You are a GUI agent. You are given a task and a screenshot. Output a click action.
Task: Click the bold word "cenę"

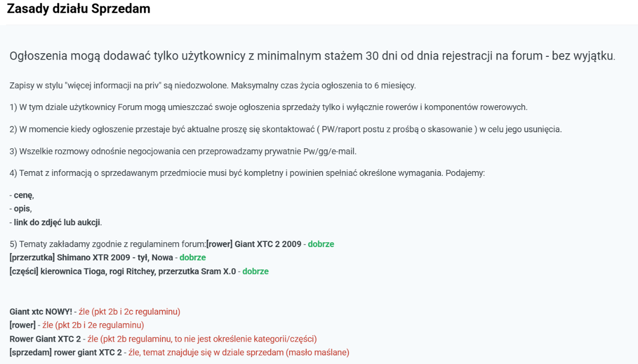tap(24, 196)
